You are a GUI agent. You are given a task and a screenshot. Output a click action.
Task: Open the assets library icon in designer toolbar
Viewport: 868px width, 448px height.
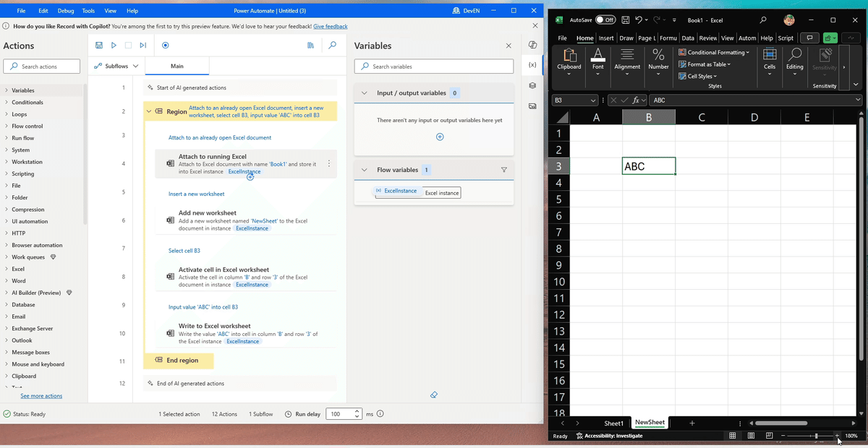310,45
